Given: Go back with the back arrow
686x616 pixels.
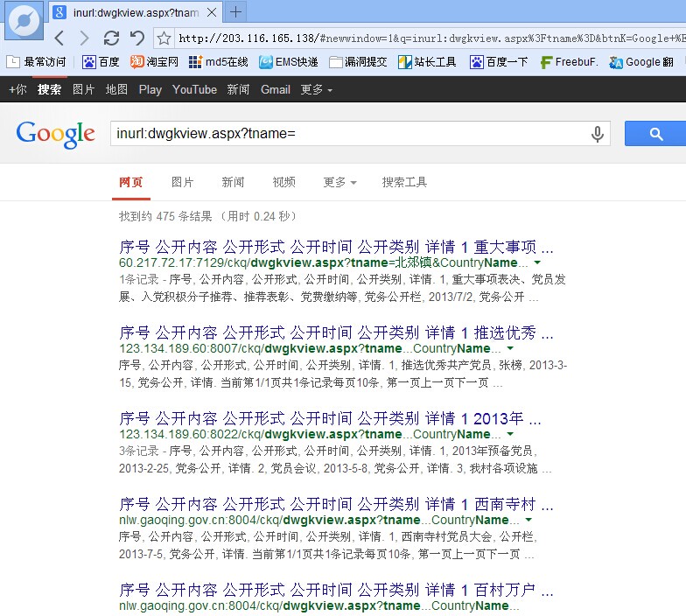Looking at the screenshot, I should click(x=59, y=38).
